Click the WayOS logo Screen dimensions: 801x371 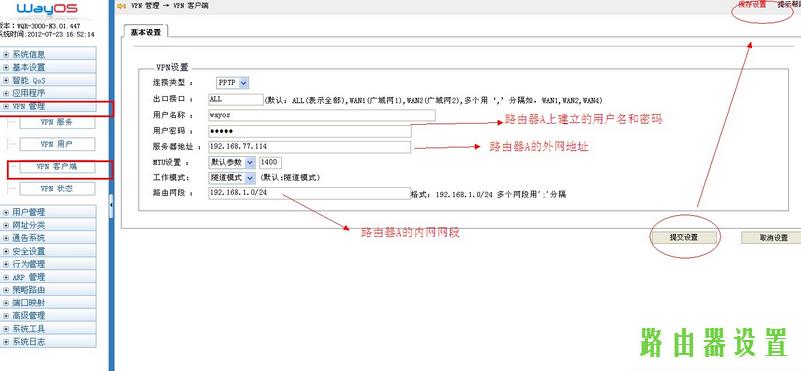[x=47, y=9]
